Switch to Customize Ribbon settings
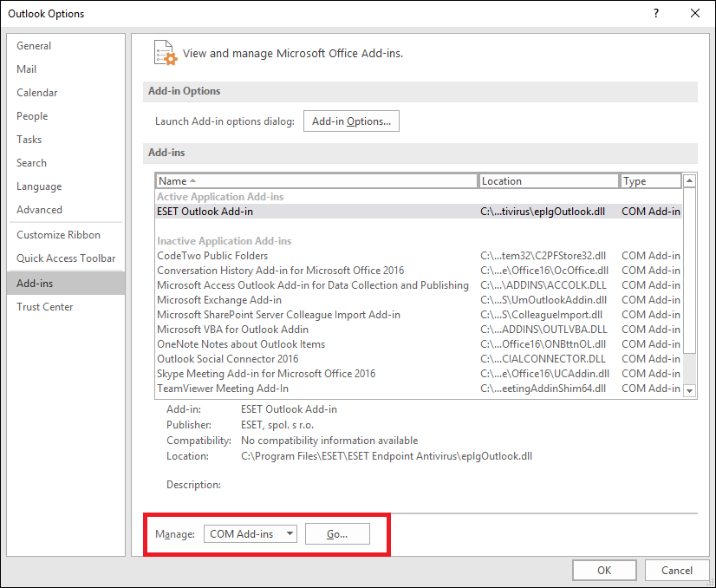Screen dimensions: 716x588 point(66,235)
